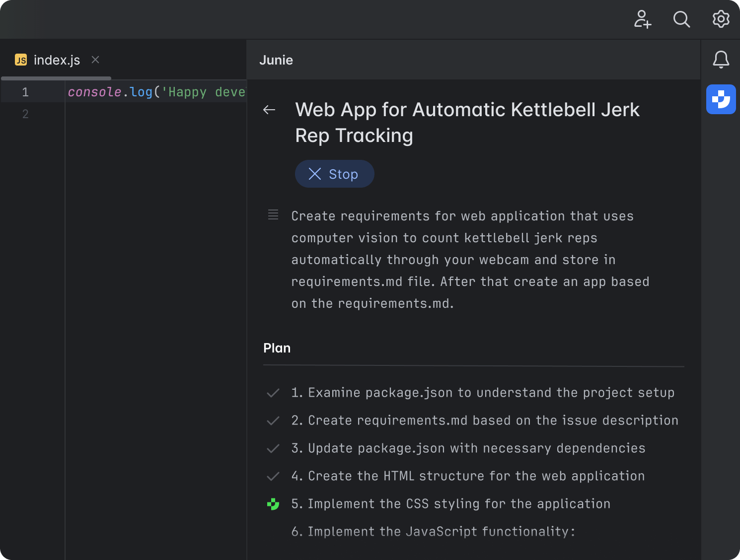This screenshot has height=560, width=740.
Task: Click checkmark beside Update package.json step
Action: point(273,449)
